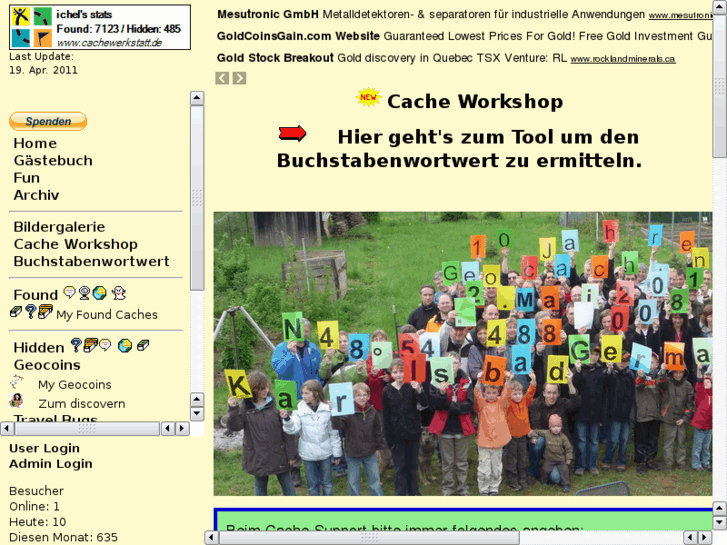Screen dimensions: 727x545
Task: Click the yellow NEW starburst badge
Action: click(368, 97)
